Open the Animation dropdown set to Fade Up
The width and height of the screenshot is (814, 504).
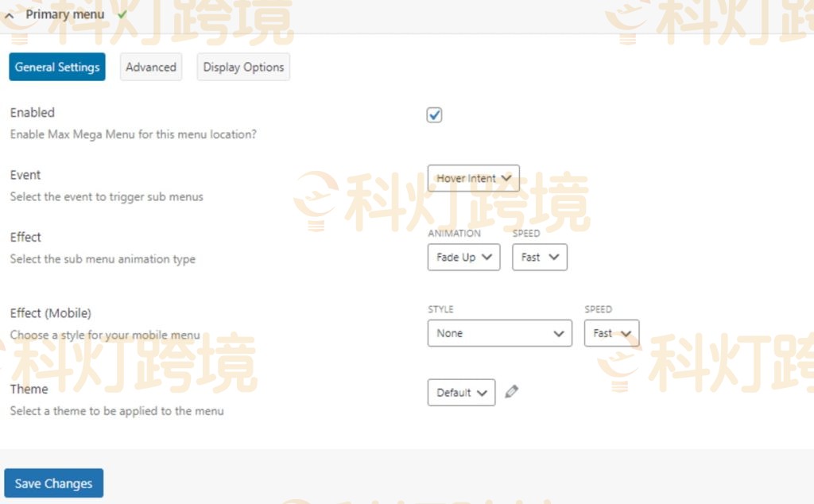point(463,257)
